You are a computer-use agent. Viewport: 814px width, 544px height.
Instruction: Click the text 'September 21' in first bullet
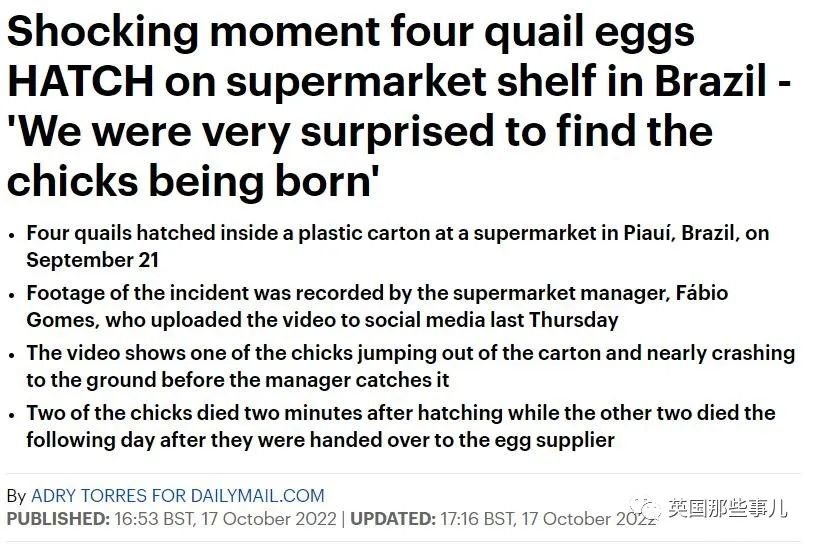92,260
